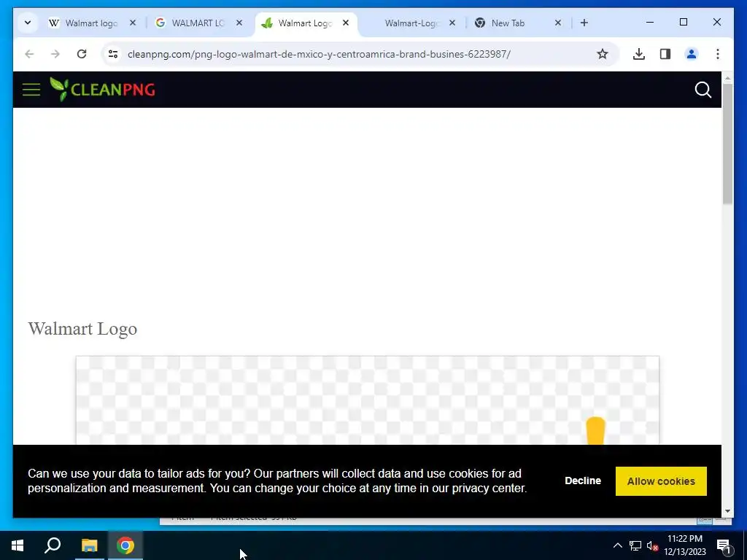Open the CleanPNG hamburger menu

tap(31, 90)
